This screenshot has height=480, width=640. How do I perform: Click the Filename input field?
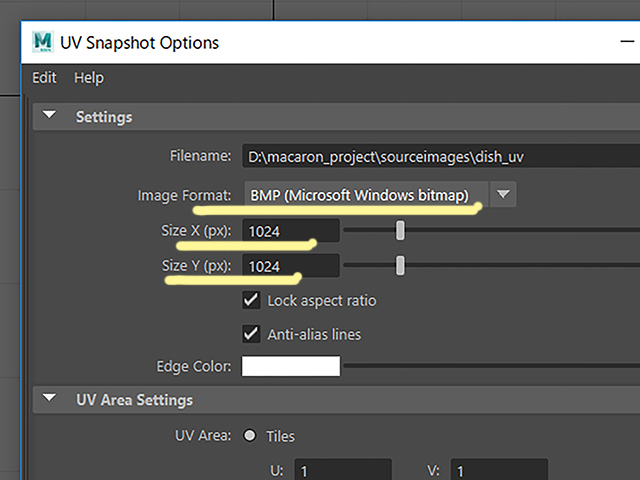click(441, 156)
